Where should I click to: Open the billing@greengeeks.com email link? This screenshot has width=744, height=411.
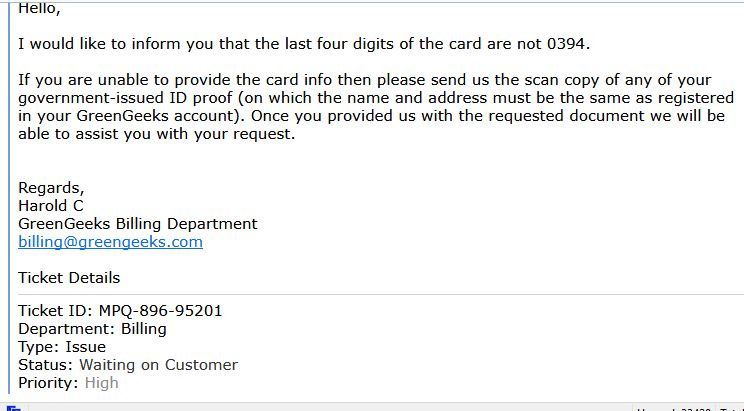[110, 242]
